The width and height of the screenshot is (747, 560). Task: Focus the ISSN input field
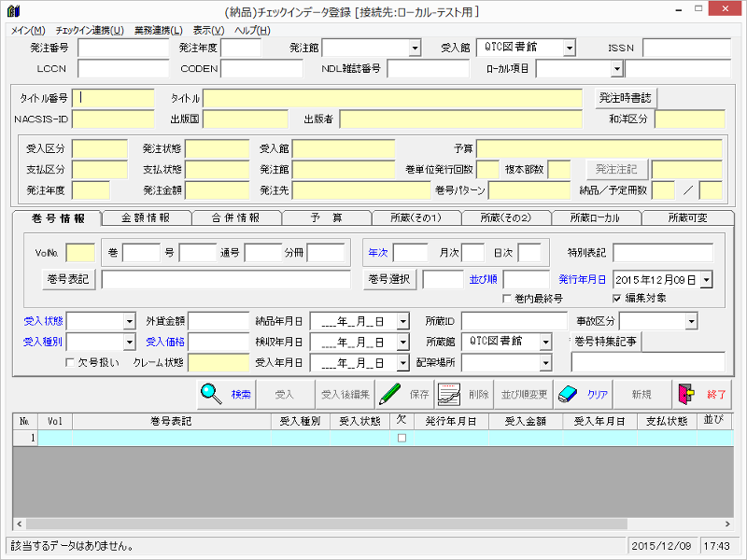(x=686, y=49)
